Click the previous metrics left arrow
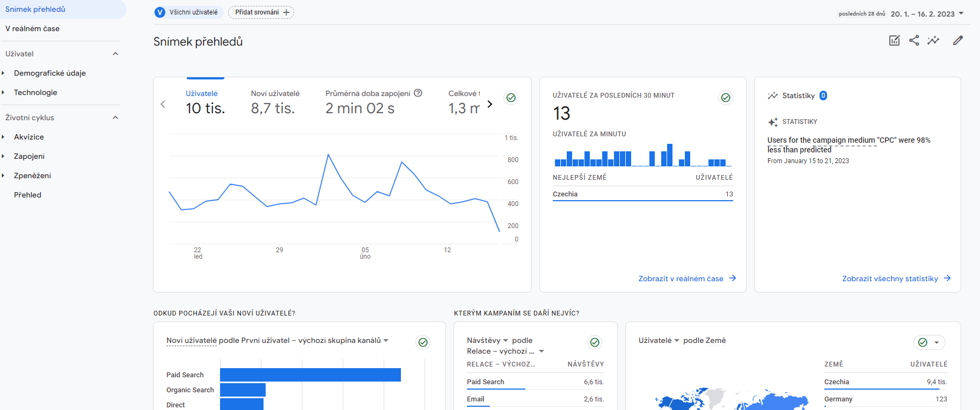Screen dimensions: 980x410 click(x=163, y=104)
